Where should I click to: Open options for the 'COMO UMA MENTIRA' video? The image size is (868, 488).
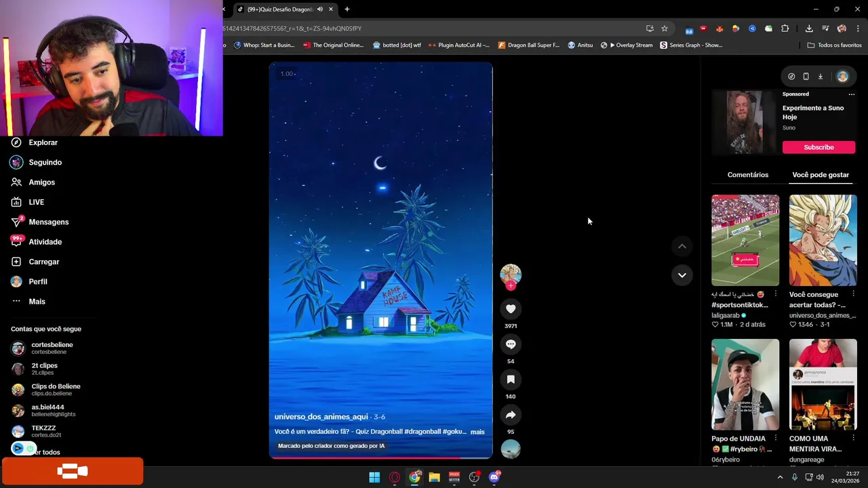click(853, 439)
